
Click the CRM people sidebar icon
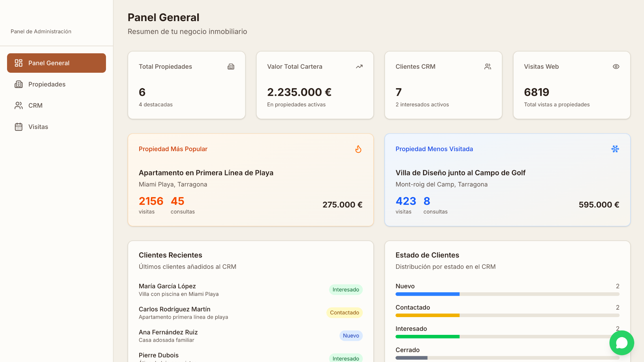click(x=18, y=105)
